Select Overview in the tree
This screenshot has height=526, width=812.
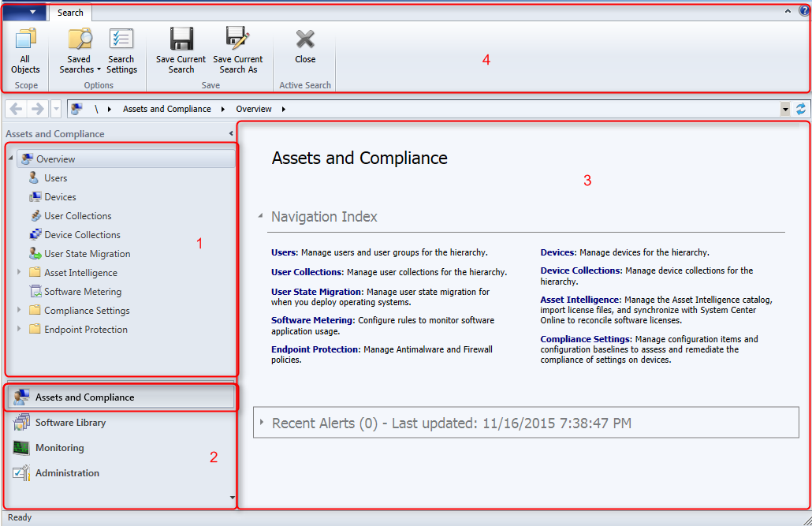(126, 159)
